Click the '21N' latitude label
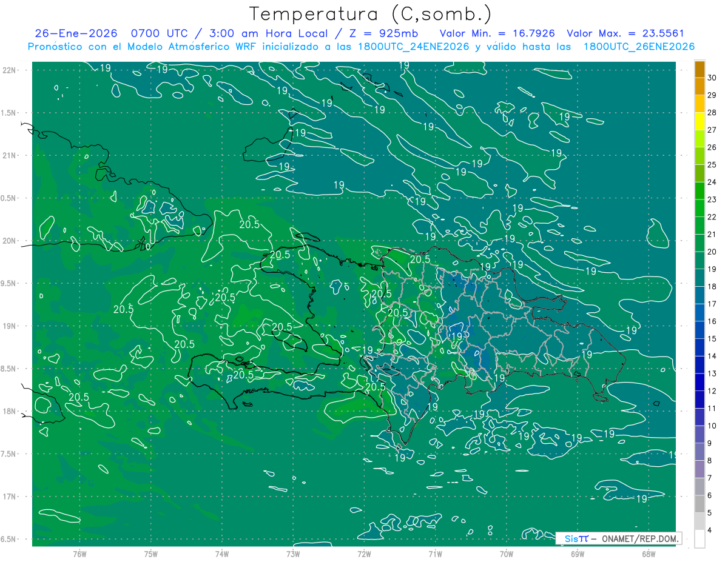Viewport: 728px width, 562px height. pos(10,156)
